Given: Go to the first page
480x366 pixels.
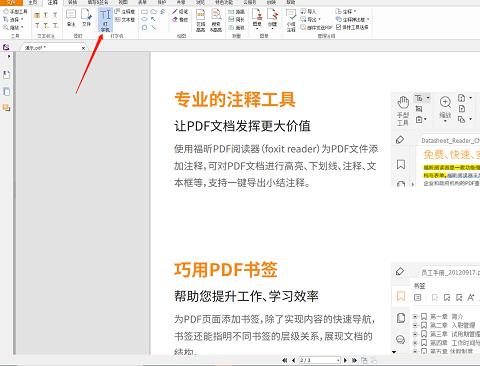Looking at the screenshot, I should (285, 360).
